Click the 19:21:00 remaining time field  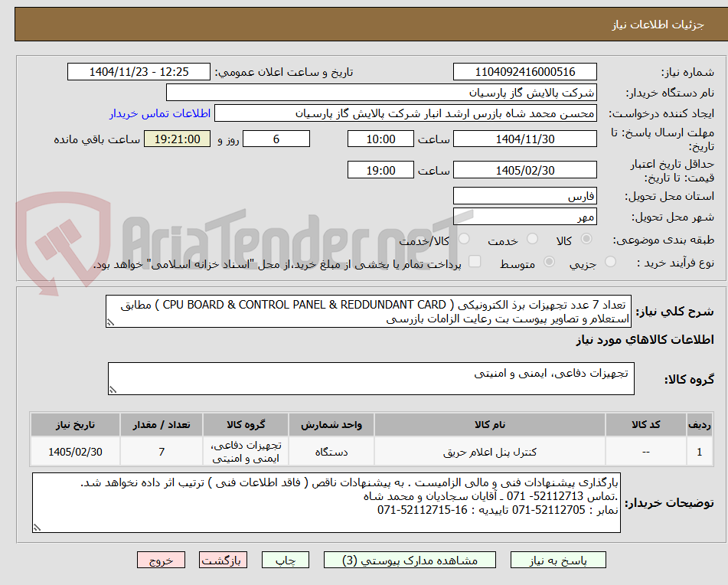coord(177,139)
